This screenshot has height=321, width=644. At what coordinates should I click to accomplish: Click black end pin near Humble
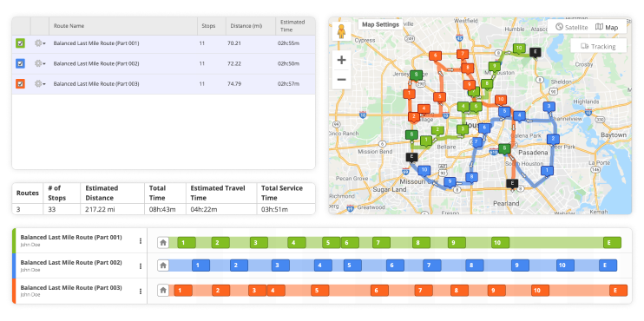[x=535, y=53]
